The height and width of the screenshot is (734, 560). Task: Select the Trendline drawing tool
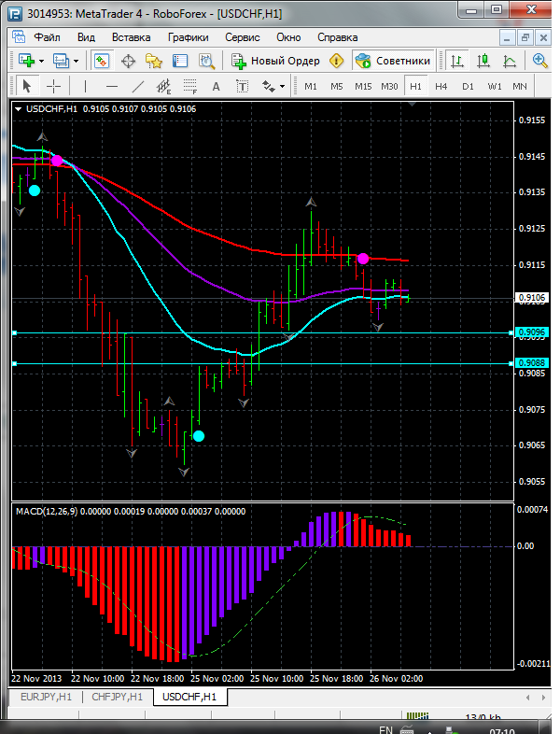tap(138, 86)
